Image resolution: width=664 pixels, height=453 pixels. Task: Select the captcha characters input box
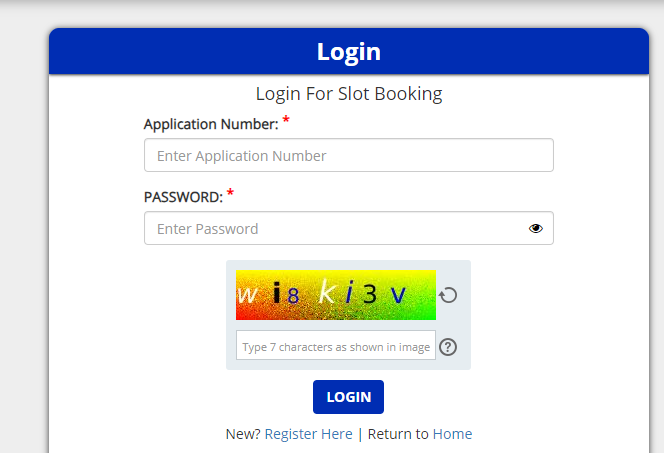point(335,345)
